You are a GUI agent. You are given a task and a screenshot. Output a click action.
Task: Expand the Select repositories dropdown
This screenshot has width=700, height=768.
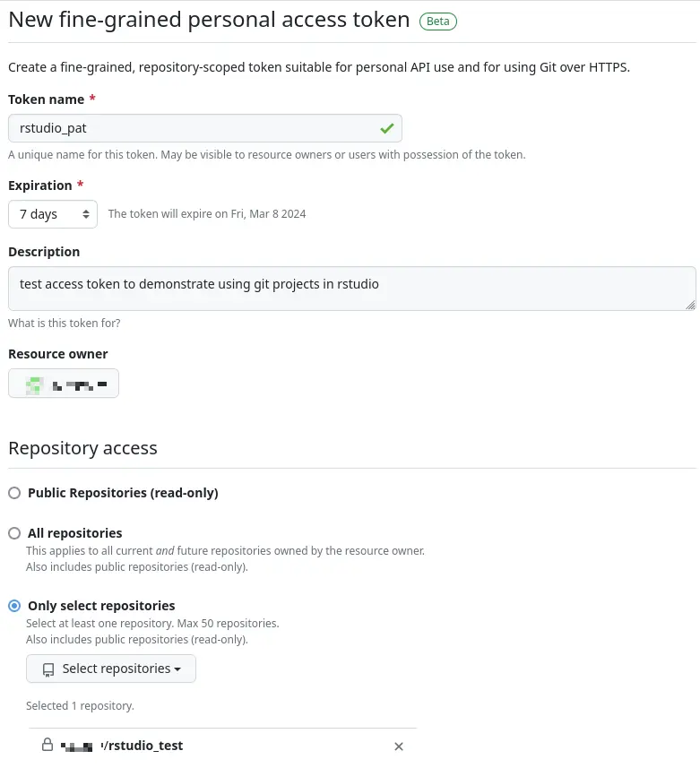(111, 669)
